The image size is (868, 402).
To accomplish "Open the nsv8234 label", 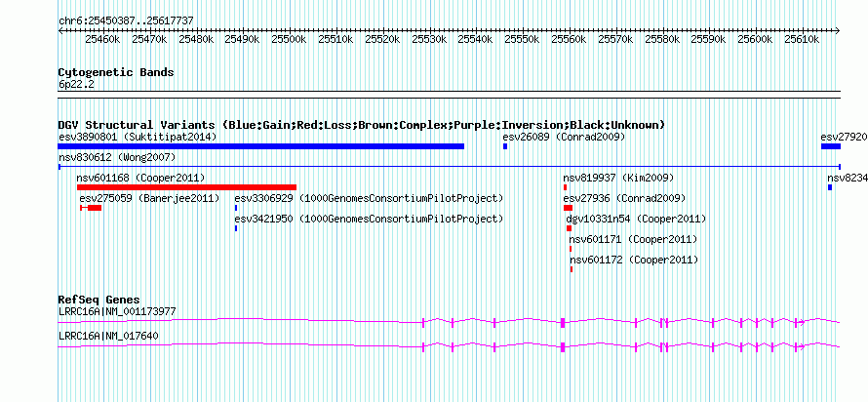I will point(847,179).
